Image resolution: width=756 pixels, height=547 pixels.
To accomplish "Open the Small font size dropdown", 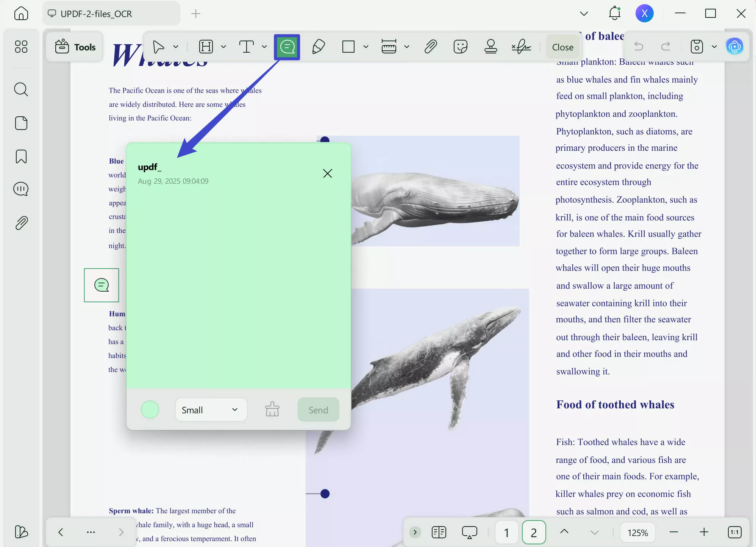I will click(211, 409).
